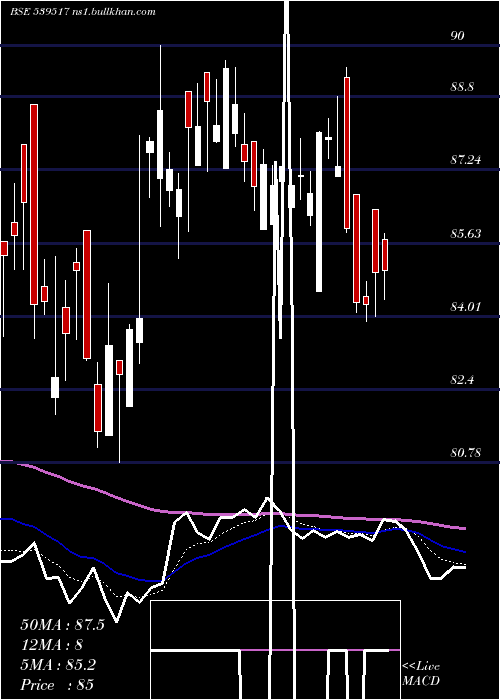This screenshot has width=500, height=700.
Task: Click the 'BSE 539517 ns1.bullkhan.com' header text
Action: 83,12
